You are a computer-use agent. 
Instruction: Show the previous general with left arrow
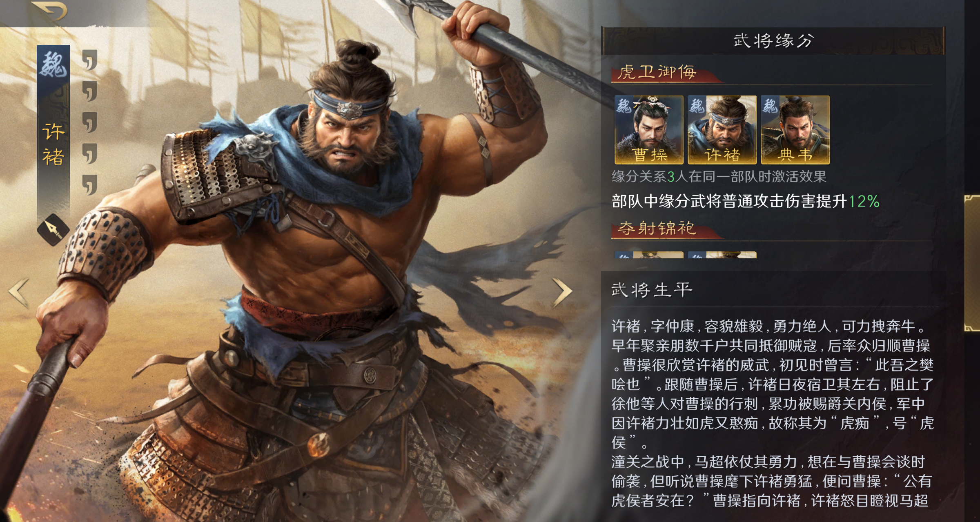(x=19, y=293)
